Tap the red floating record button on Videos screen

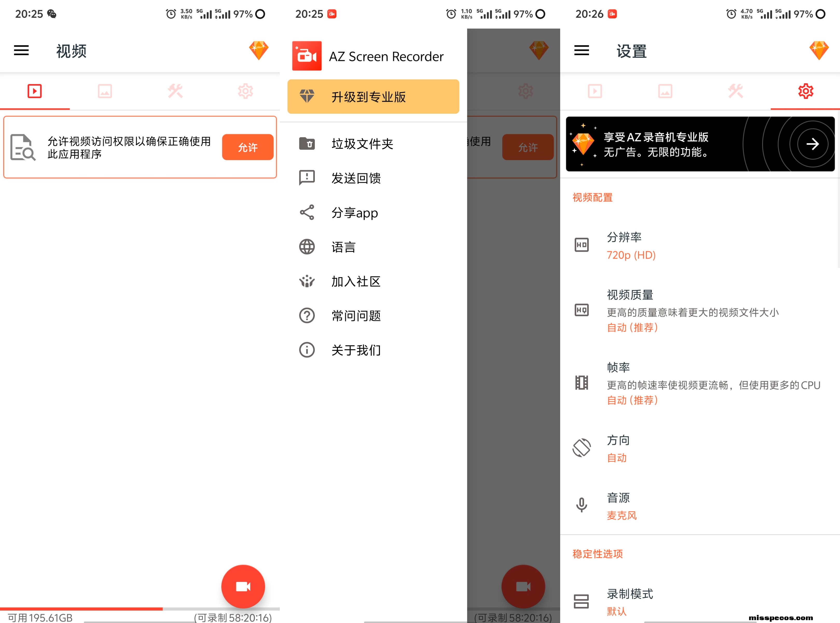pos(243,586)
